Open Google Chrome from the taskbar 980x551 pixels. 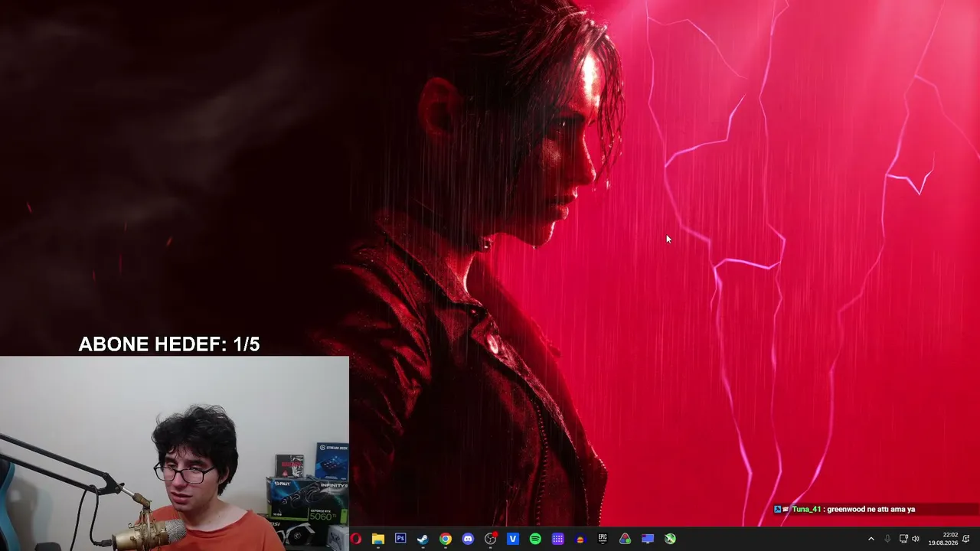(x=446, y=539)
